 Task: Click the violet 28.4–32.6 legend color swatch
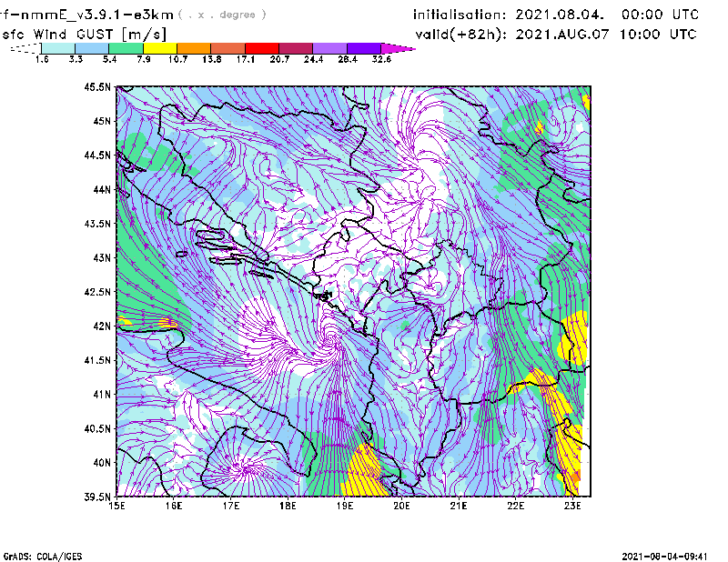364,48
